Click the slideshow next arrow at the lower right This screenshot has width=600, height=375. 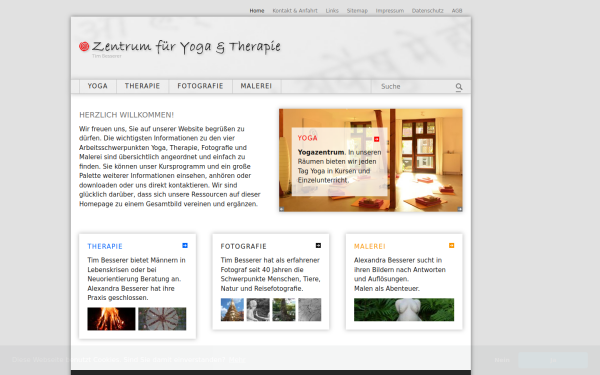[x=460, y=209]
